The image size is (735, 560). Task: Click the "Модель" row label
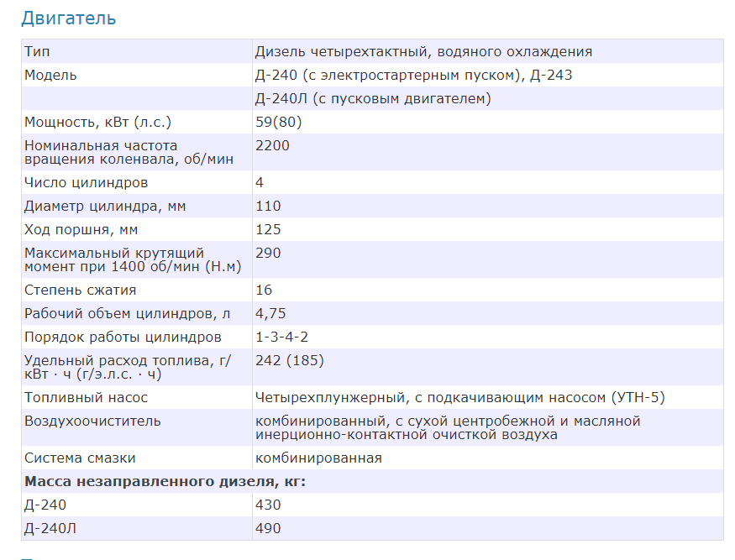[x=50, y=75]
